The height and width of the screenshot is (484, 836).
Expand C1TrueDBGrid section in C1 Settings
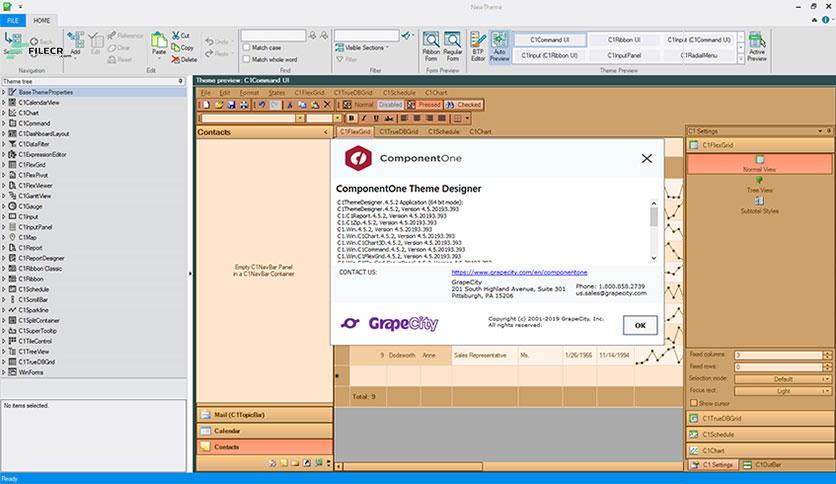click(759, 418)
